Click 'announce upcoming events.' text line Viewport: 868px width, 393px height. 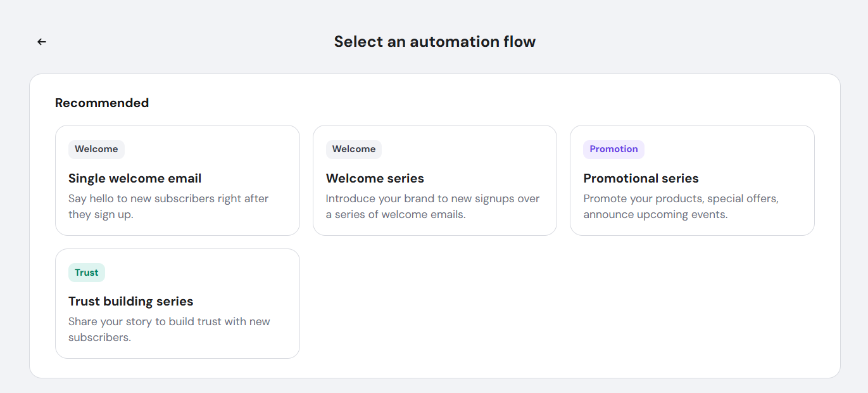(655, 214)
